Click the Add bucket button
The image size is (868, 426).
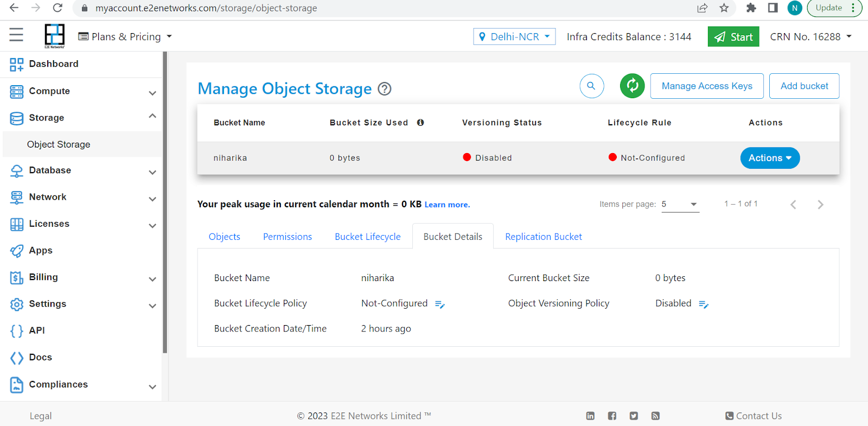click(804, 86)
